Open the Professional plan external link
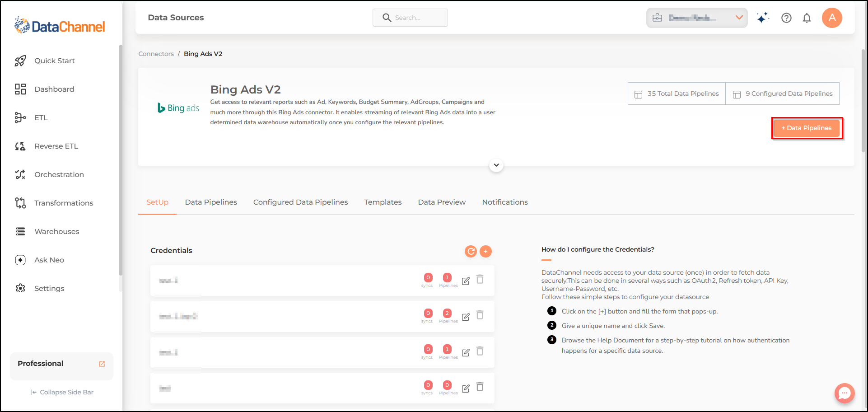The height and width of the screenshot is (412, 868). coord(102,364)
